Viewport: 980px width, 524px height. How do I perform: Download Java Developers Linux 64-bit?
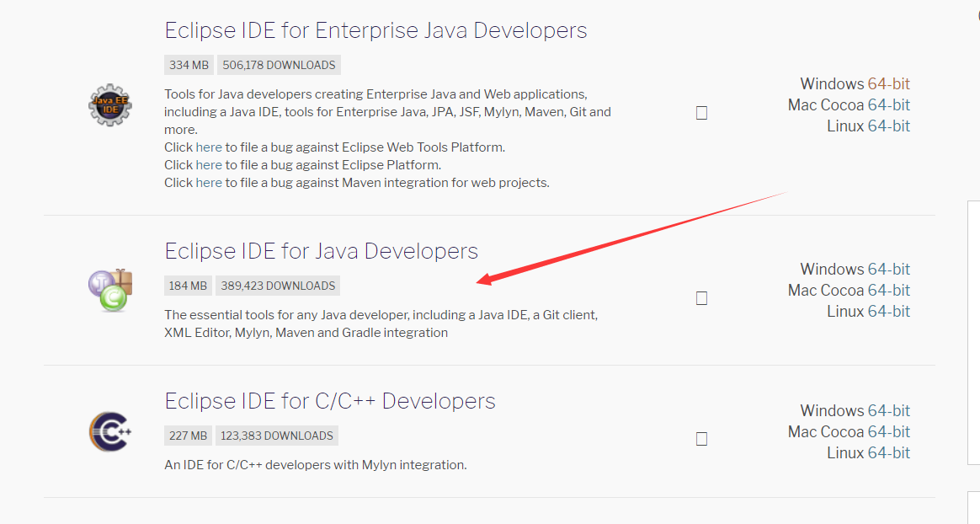click(x=888, y=312)
